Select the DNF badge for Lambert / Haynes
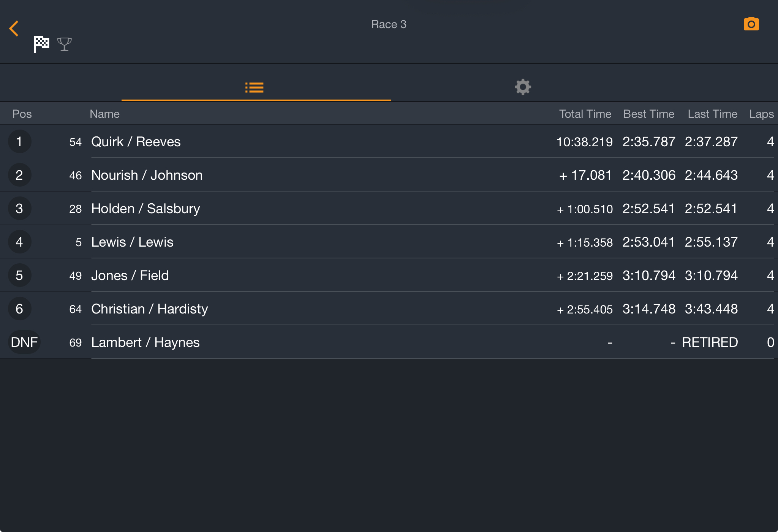The width and height of the screenshot is (778, 532). pyautogui.click(x=24, y=342)
